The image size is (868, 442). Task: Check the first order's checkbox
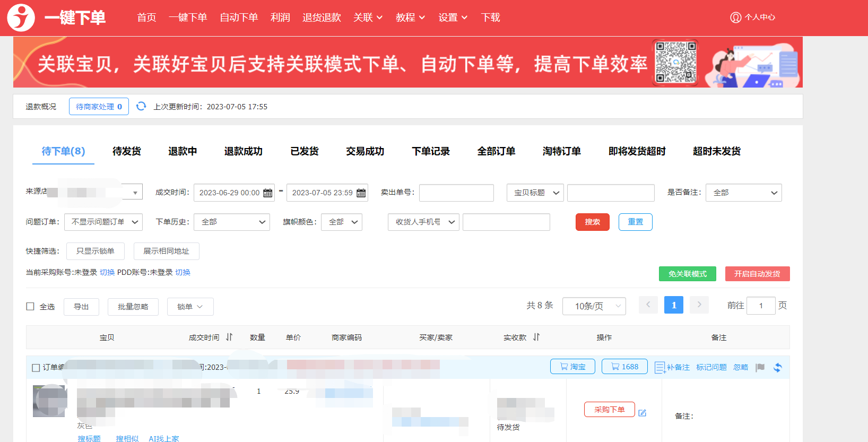(x=36, y=367)
